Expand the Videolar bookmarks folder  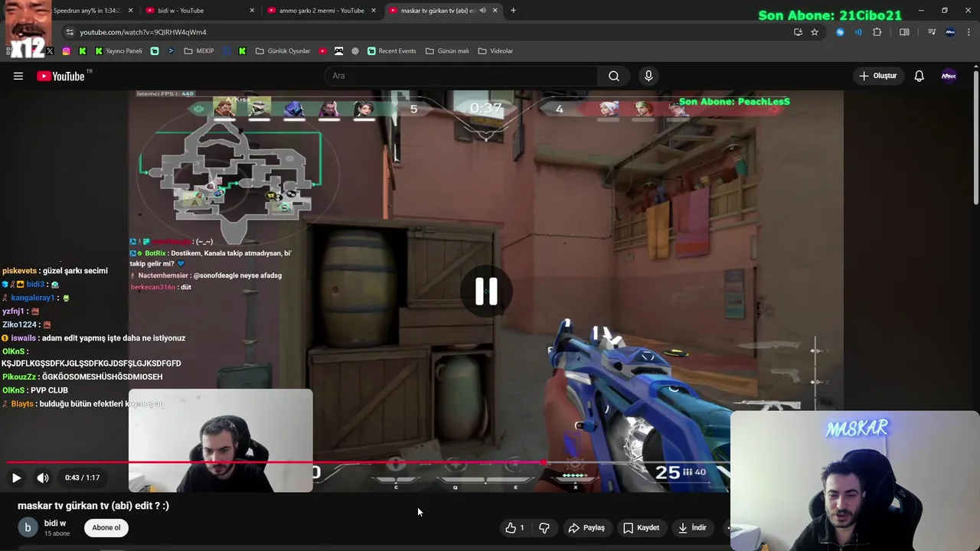coord(495,51)
